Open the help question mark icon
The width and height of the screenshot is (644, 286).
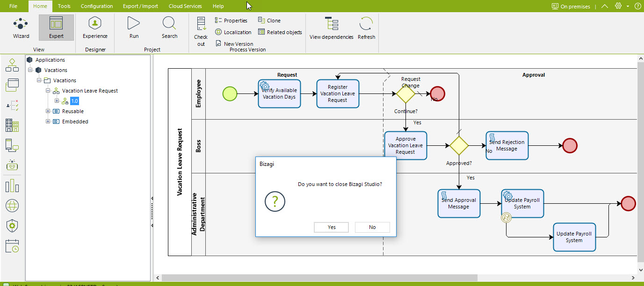[x=637, y=6]
